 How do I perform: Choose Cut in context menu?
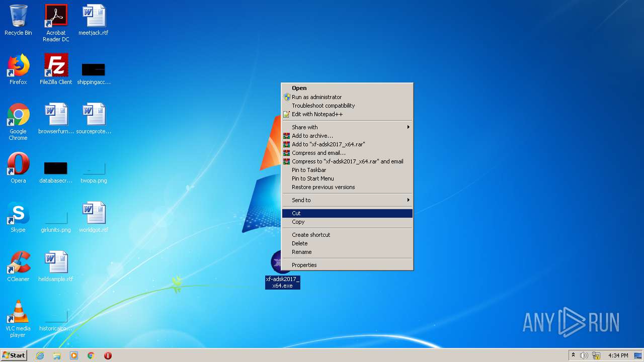(x=347, y=213)
